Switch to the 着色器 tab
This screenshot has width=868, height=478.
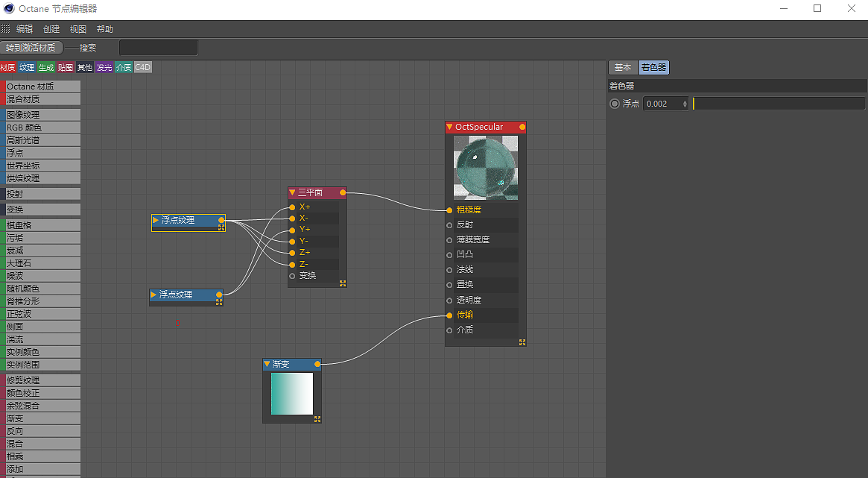click(653, 68)
